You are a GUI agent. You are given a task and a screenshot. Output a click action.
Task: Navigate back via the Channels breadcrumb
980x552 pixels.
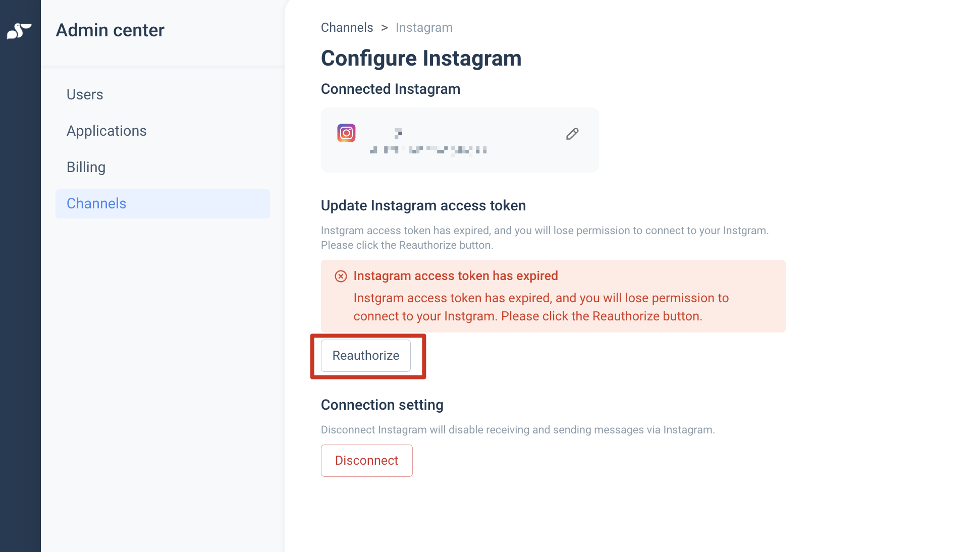pyautogui.click(x=347, y=27)
